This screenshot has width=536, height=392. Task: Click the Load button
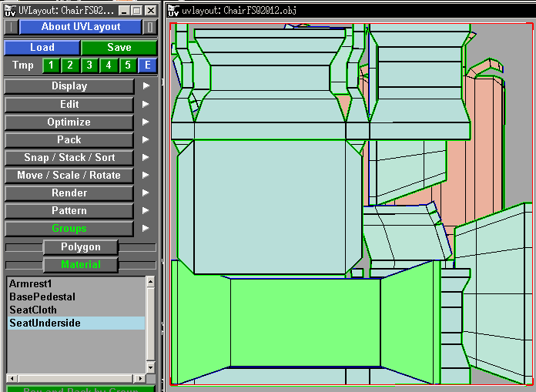[x=42, y=47]
